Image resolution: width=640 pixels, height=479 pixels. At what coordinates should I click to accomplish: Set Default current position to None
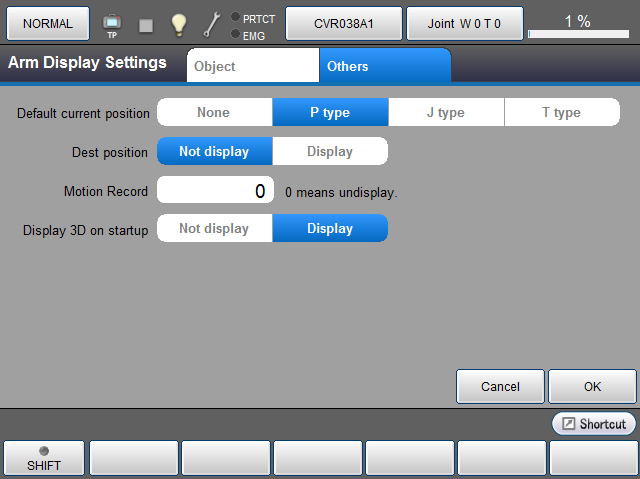coord(214,113)
